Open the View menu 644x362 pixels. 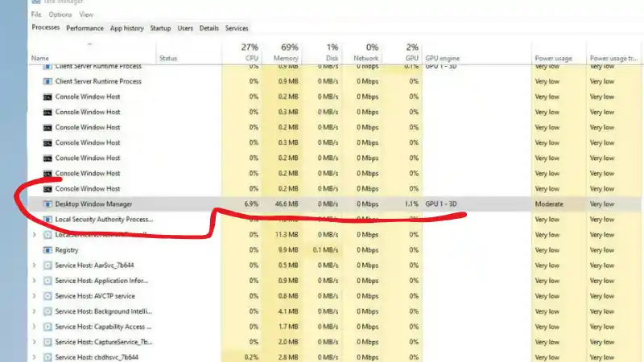86,14
